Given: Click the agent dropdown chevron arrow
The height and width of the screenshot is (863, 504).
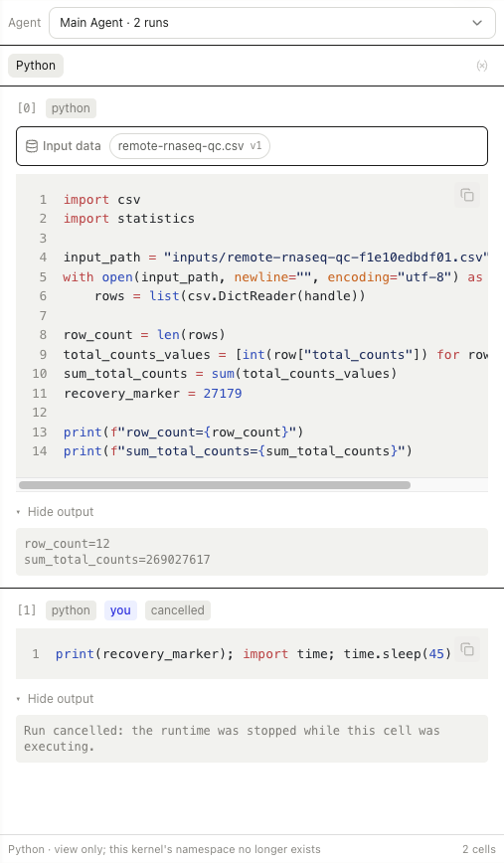Looking at the screenshot, I should [477, 23].
